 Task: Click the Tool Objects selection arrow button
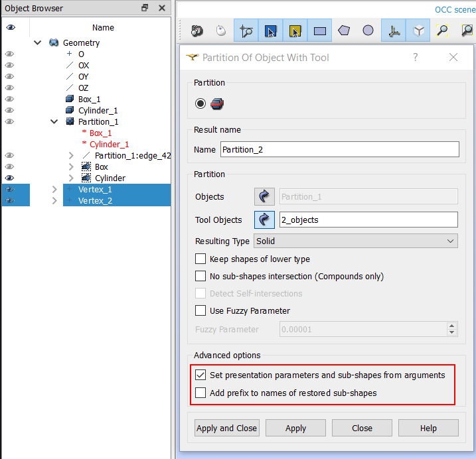264,220
